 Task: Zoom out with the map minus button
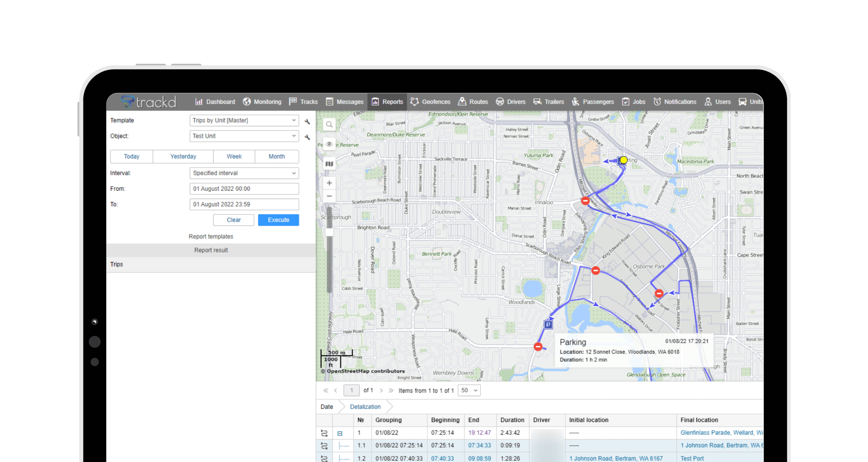(x=329, y=196)
